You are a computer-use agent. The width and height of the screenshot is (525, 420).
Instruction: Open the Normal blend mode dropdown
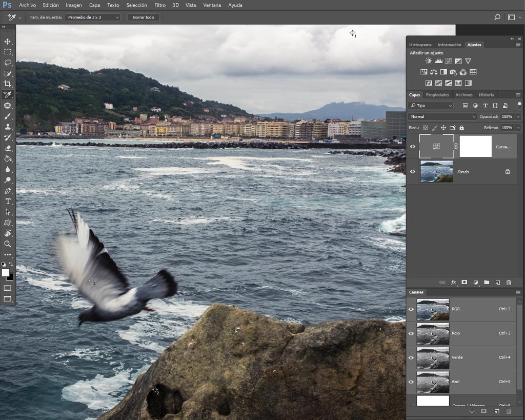point(442,116)
